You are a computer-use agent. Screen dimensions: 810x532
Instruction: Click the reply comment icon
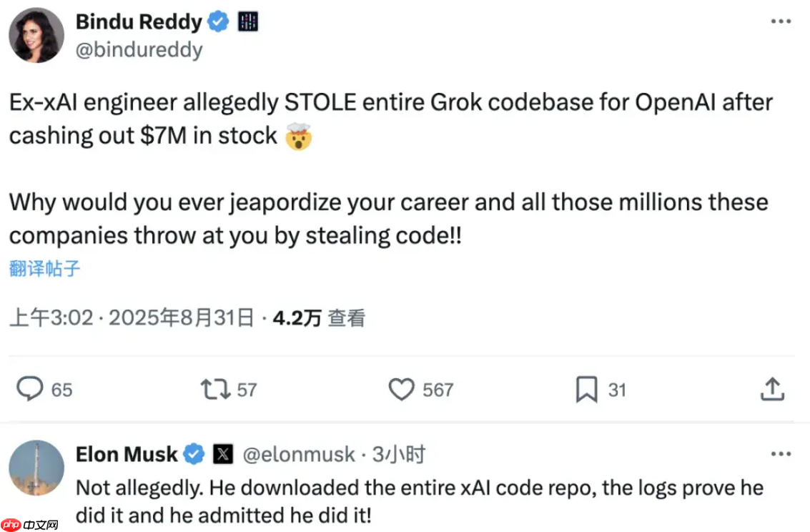(31, 389)
